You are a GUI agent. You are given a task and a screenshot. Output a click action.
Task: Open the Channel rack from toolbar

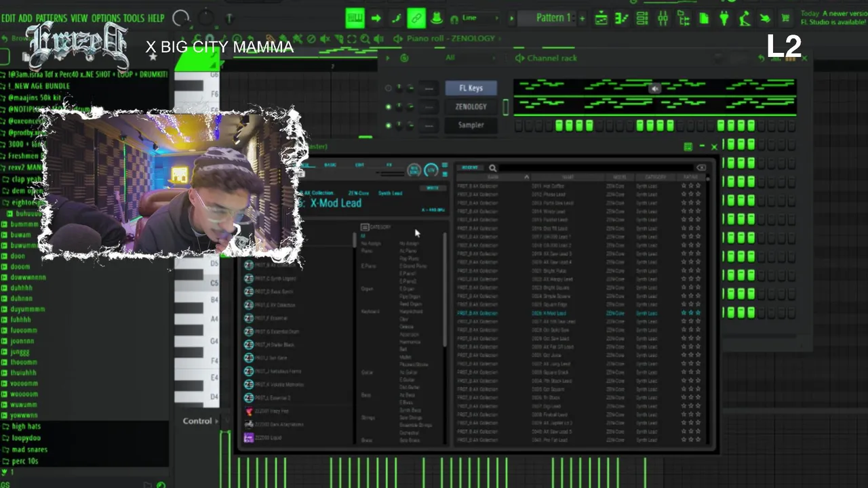pyautogui.click(x=642, y=19)
